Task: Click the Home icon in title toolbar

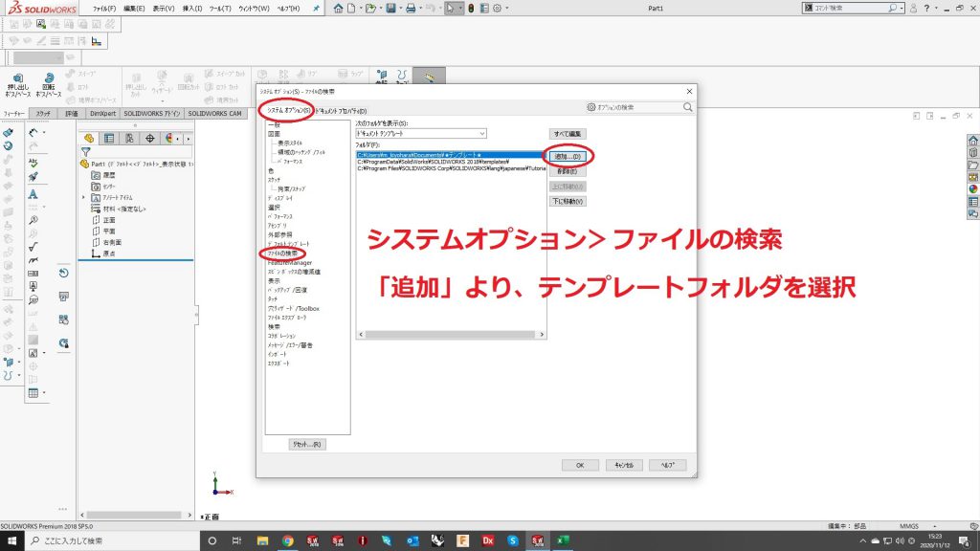Action: (338, 8)
